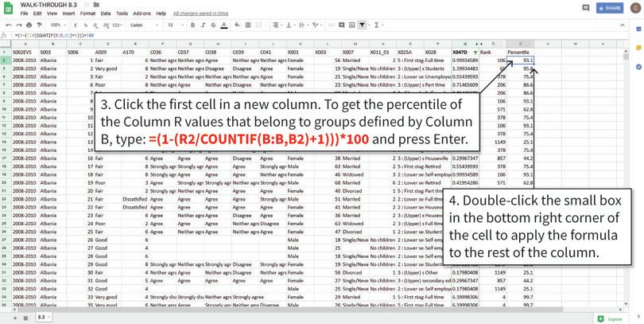This screenshot has height=324, width=644.
Task: Open the Add-ons menu
Action: click(x=142, y=14)
